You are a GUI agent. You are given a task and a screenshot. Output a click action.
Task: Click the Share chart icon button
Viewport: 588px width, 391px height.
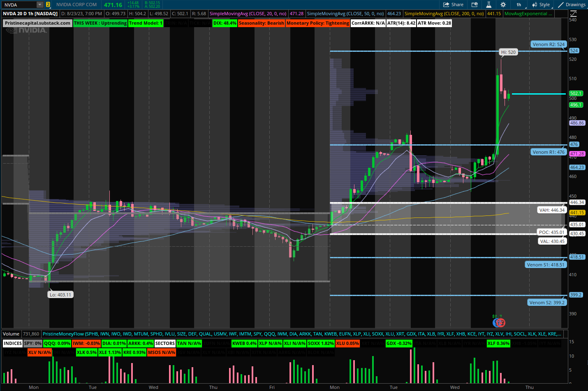453,5
